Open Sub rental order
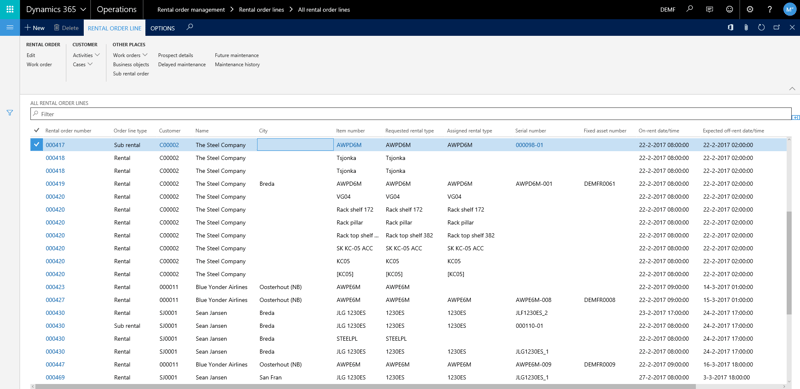800x389 pixels. pos(131,74)
